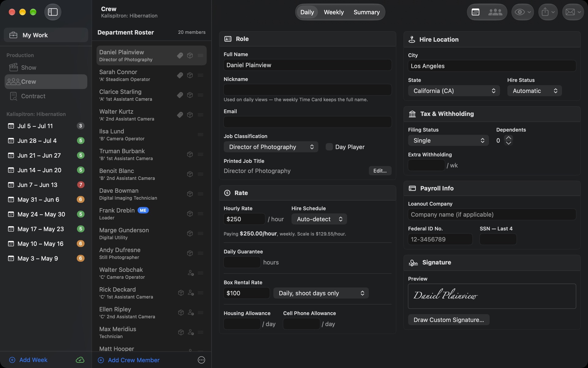Enable the Day Player checkbox
Screen dimensions: 588x368
(x=329, y=147)
